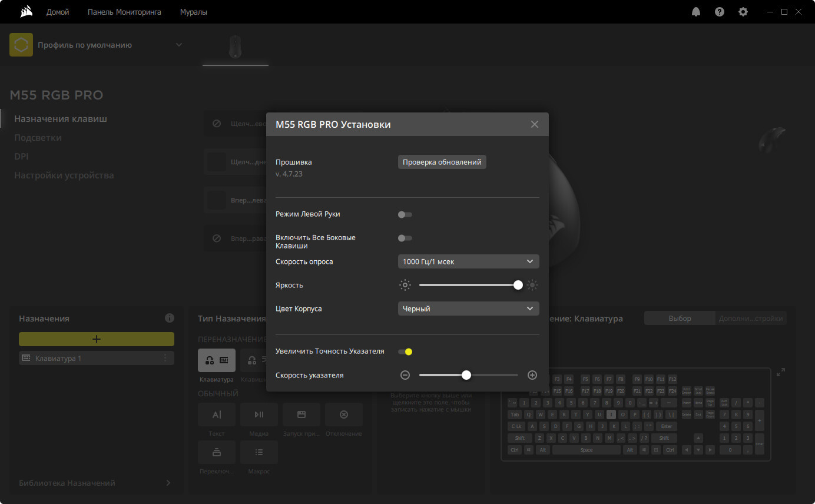Screen dimensions: 815x504
Task: Open Панель Мониторинга tab
Action: pos(124,12)
